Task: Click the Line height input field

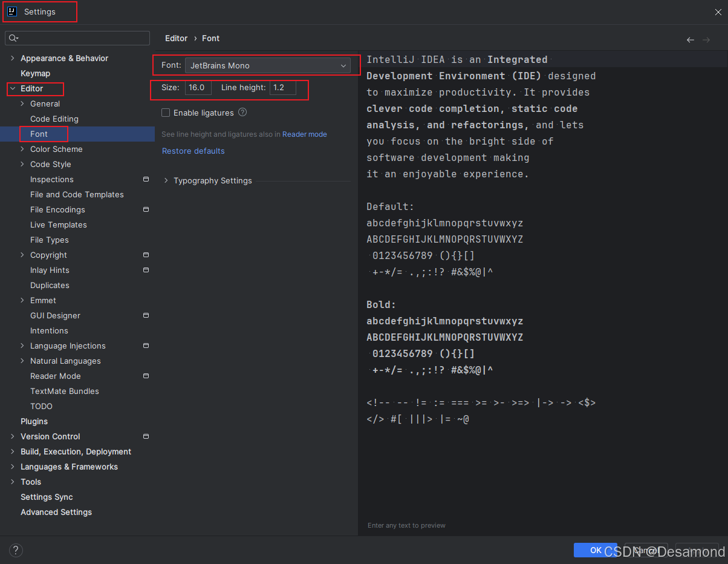Action: tap(283, 87)
